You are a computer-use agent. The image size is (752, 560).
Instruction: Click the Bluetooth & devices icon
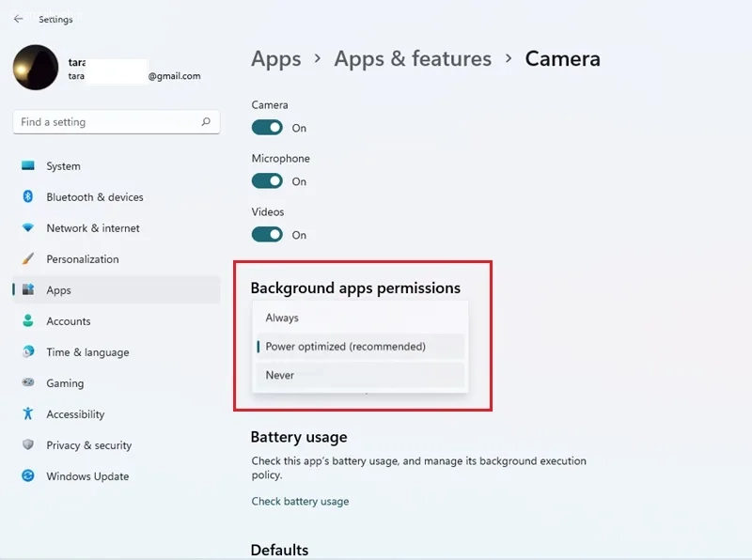28,197
